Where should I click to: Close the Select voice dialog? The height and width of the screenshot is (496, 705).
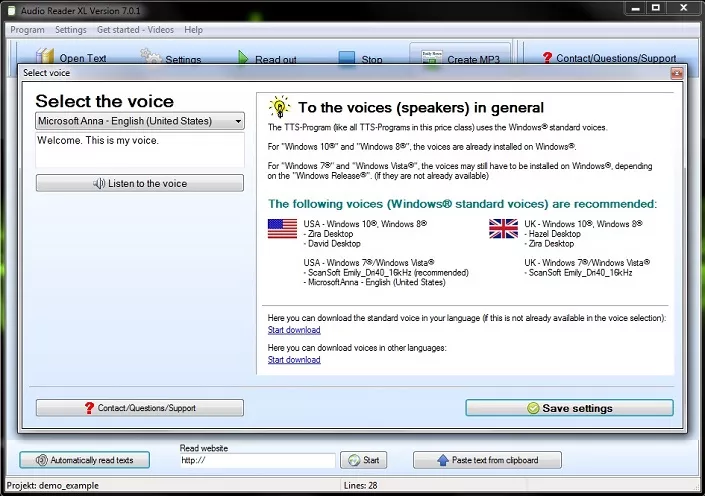[676, 73]
